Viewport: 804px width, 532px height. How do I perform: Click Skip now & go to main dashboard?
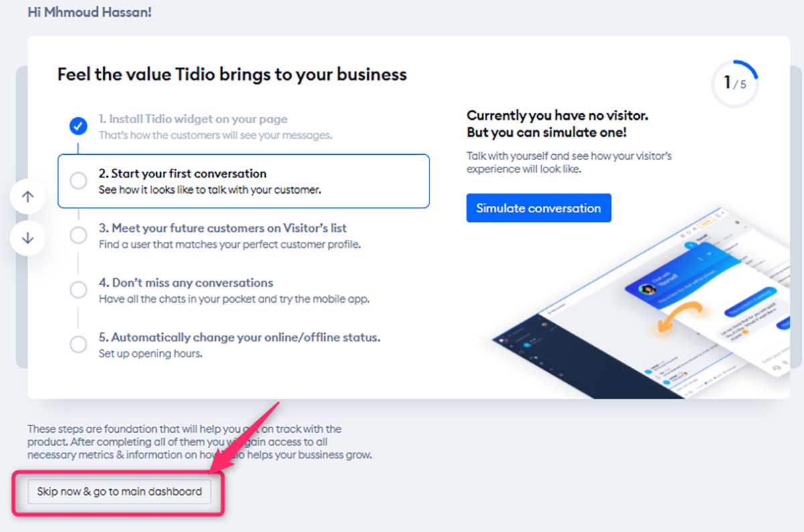click(119, 491)
